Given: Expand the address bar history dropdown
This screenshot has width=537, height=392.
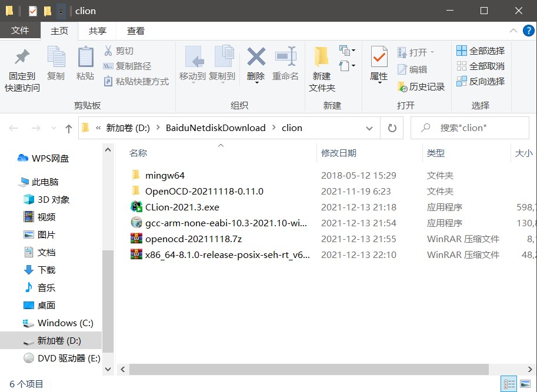Looking at the screenshot, I should click(369, 128).
